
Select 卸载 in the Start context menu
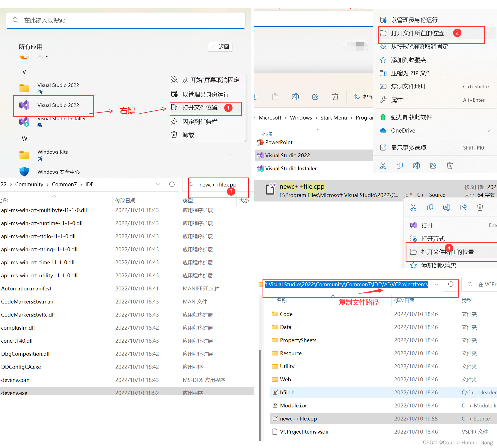click(x=206, y=135)
